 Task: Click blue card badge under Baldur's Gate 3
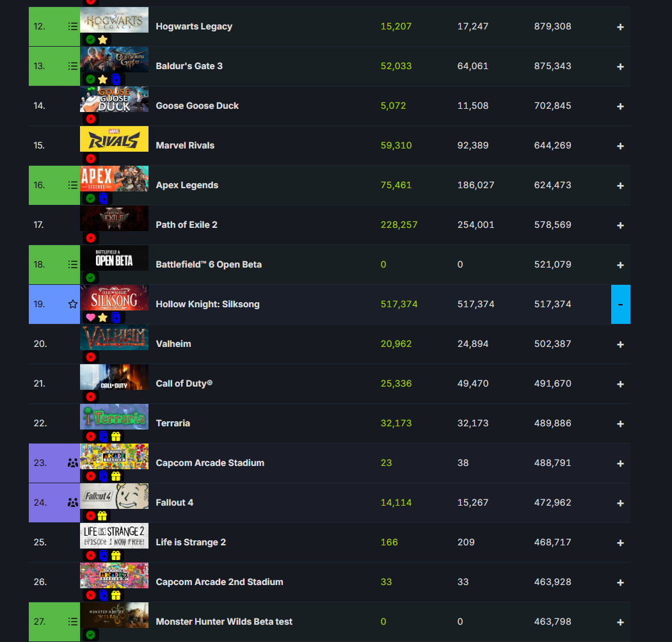(116, 79)
